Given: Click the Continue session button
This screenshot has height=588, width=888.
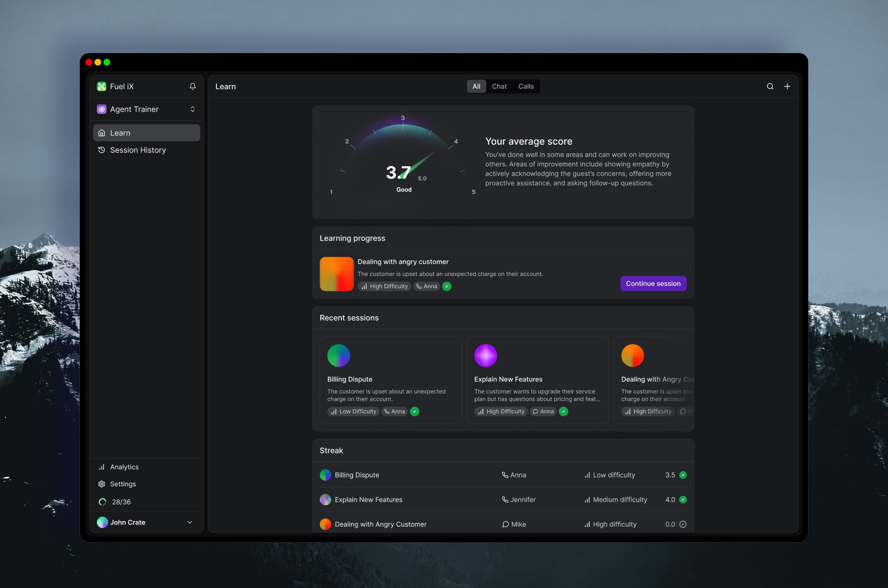Looking at the screenshot, I should (x=653, y=284).
